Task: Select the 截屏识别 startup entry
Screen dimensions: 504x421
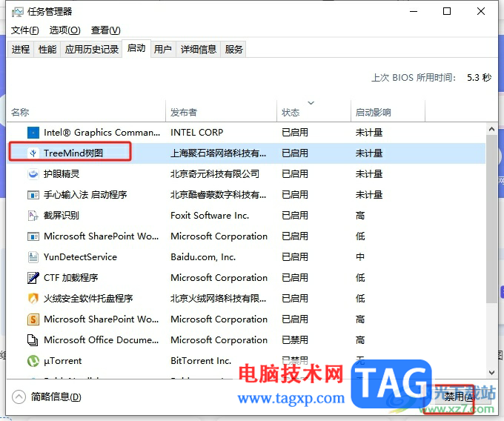Action: click(x=62, y=216)
